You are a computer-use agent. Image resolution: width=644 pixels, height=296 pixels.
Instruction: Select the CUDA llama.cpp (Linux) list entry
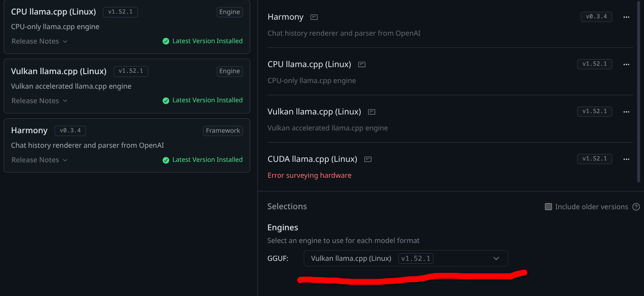coord(312,159)
